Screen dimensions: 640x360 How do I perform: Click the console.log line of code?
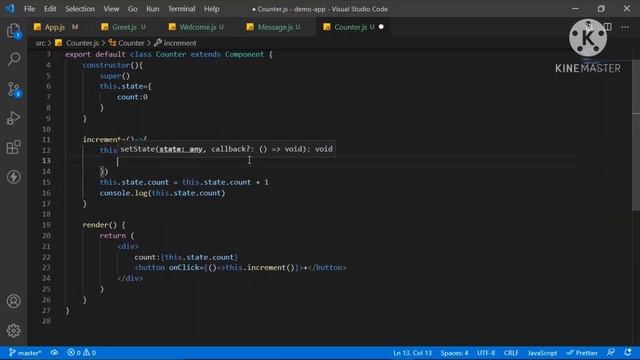click(162, 193)
